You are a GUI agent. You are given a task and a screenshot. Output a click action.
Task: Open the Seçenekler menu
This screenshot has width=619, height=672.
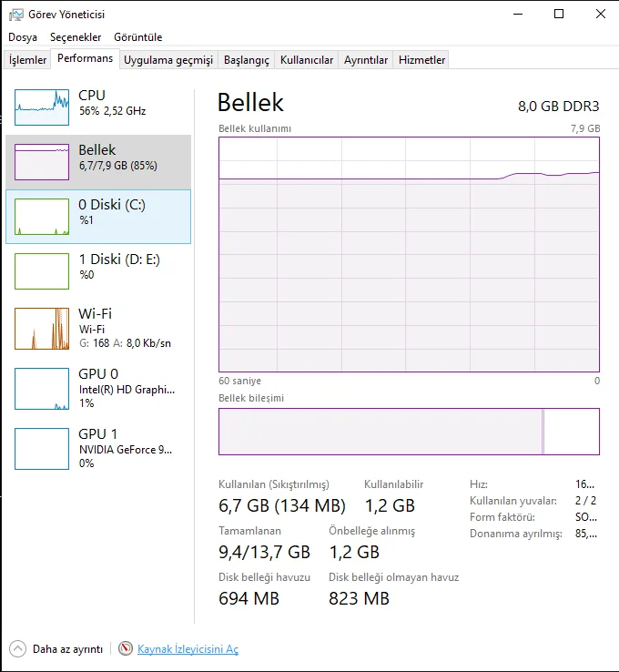76,37
